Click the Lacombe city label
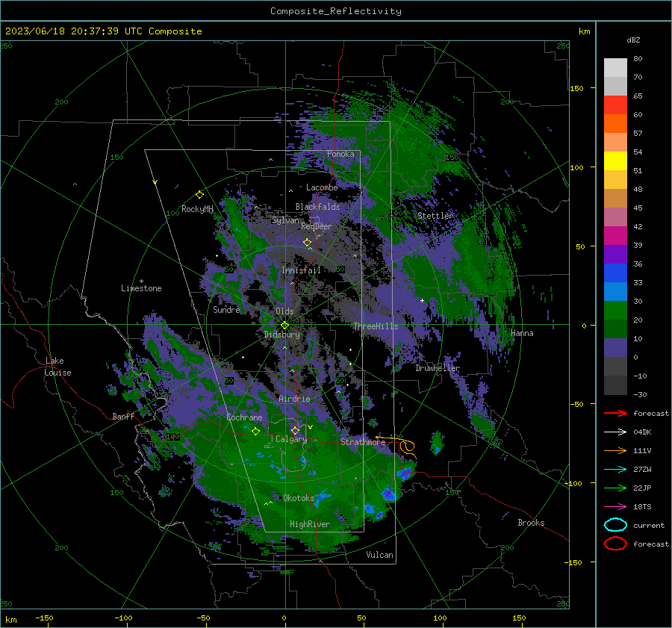This screenshot has width=672, height=628. click(322, 187)
